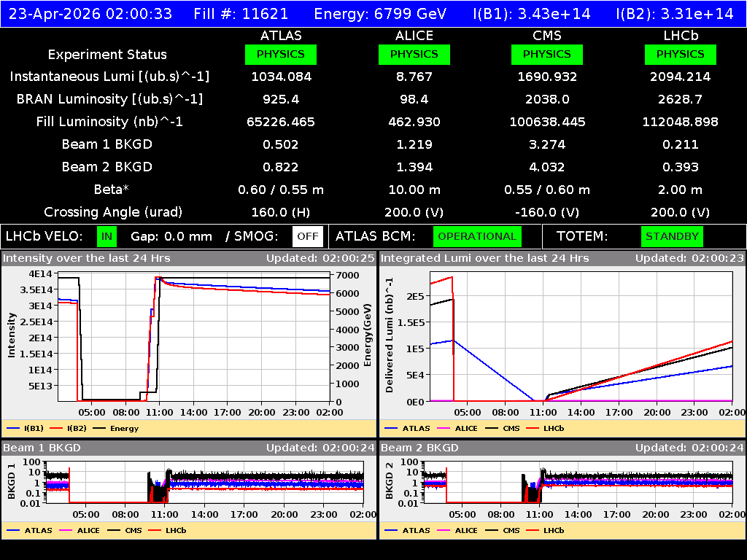Click the red I(B2) legend entry
The width and height of the screenshot is (747, 560).
pyautogui.click(x=68, y=429)
